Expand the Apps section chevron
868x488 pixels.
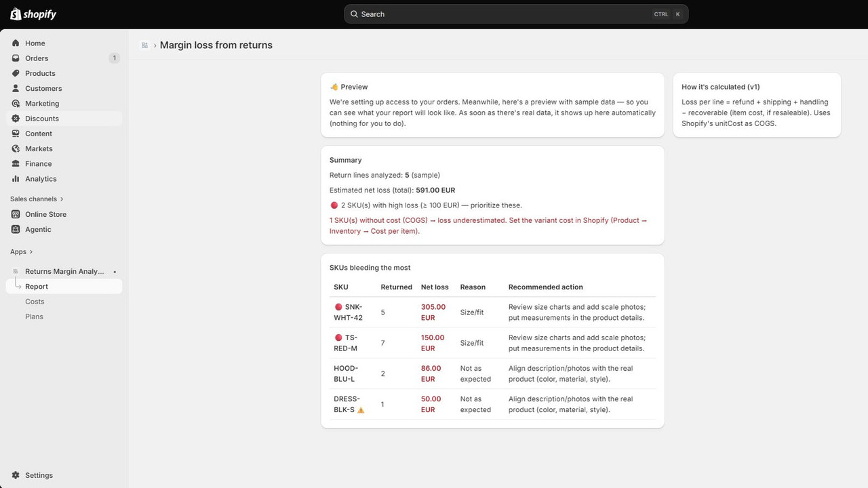[31, 252]
